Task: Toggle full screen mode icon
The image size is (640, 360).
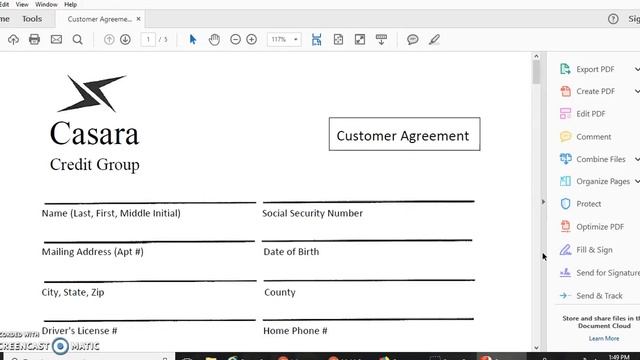Action: click(x=360, y=40)
